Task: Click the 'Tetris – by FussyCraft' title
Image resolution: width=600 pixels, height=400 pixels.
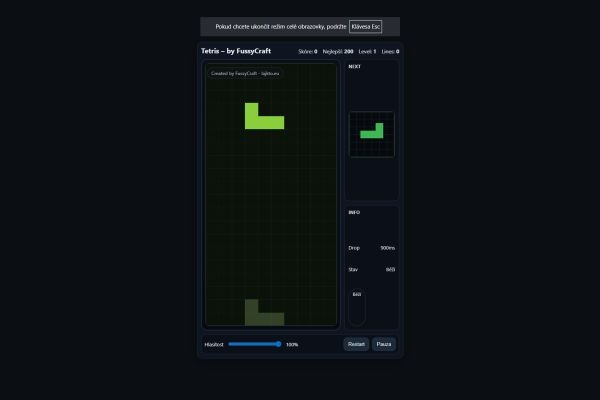Action: tap(236, 51)
